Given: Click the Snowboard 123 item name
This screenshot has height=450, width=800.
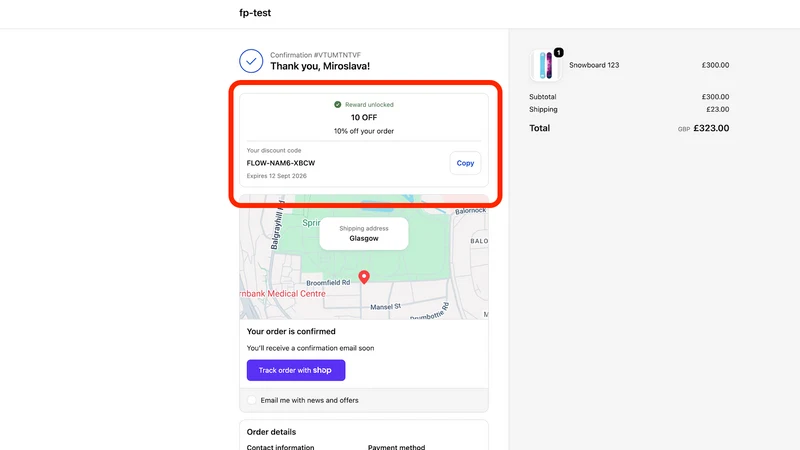Looking at the screenshot, I should pyautogui.click(x=594, y=65).
